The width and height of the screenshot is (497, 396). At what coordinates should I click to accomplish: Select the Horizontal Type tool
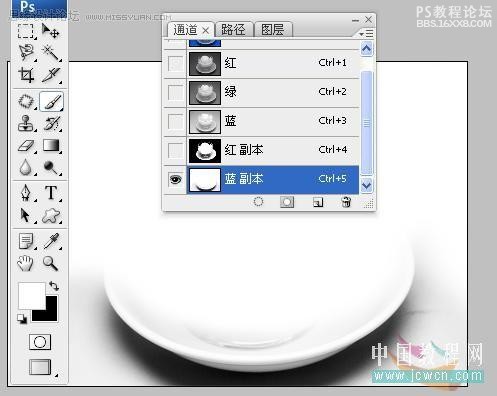[x=51, y=193]
